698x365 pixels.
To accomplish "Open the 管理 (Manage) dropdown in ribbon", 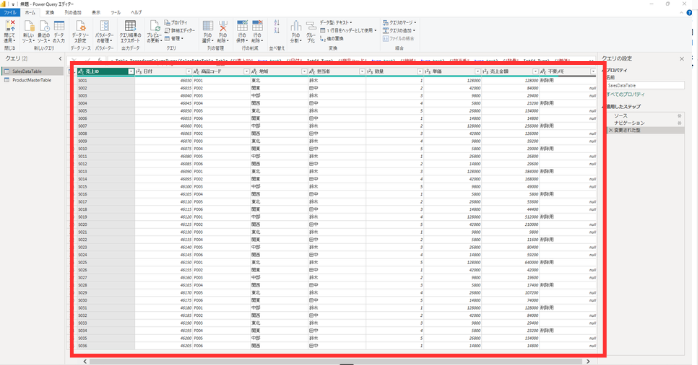I will pyautogui.click(x=174, y=38).
